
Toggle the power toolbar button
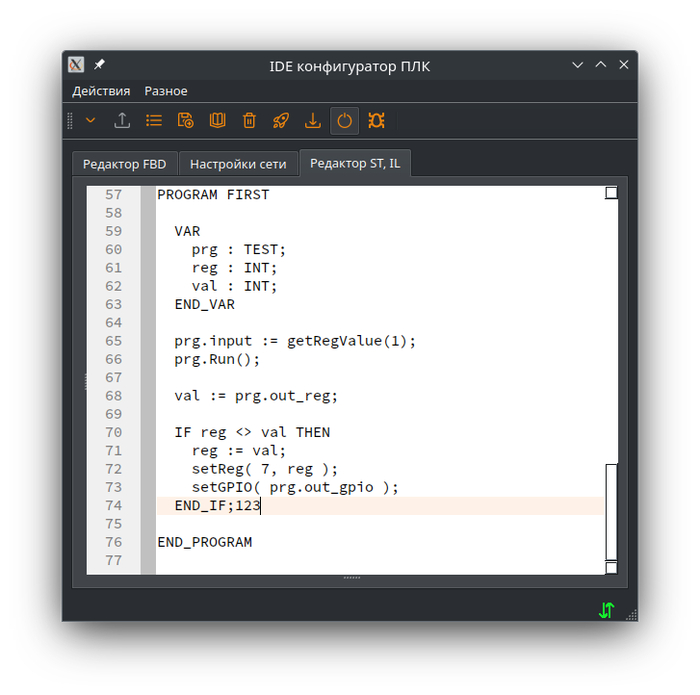coord(344,121)
